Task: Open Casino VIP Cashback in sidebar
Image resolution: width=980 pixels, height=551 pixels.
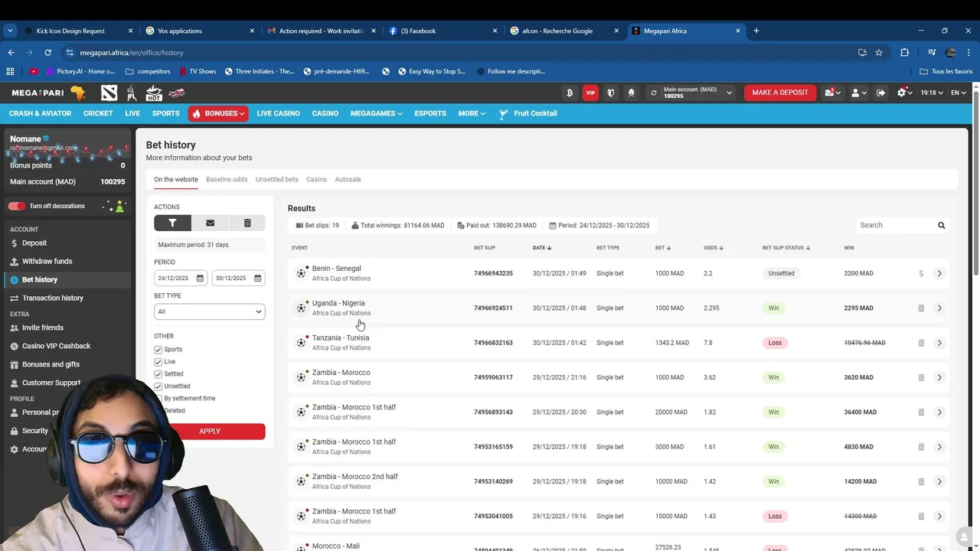Action: point(56,346)
